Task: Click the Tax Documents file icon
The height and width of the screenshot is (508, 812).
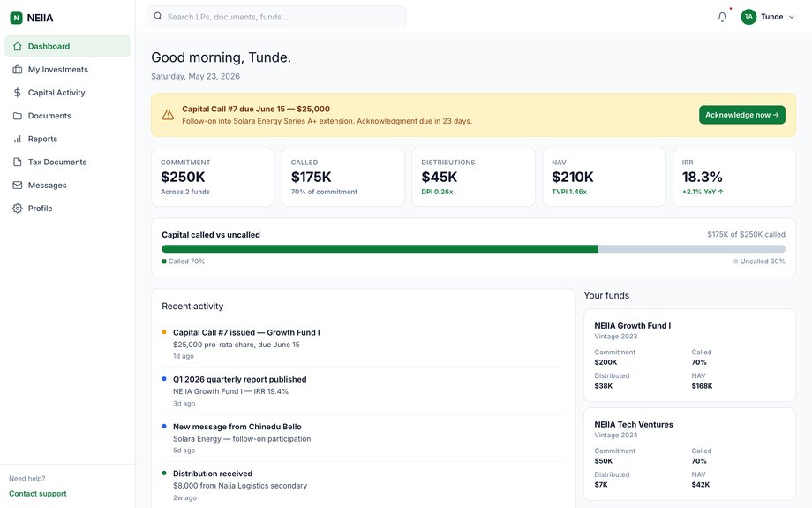Action: pos(18,162)
